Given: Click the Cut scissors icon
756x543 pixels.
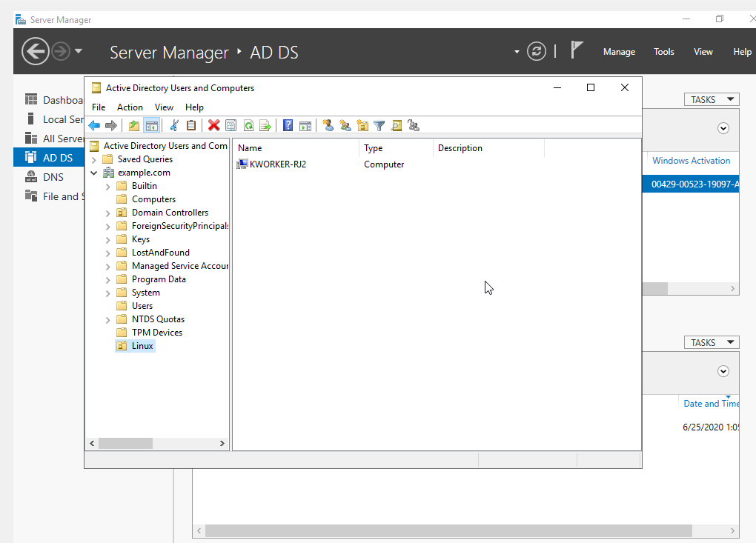Looking at the screenshot, I should click(174, 126).
